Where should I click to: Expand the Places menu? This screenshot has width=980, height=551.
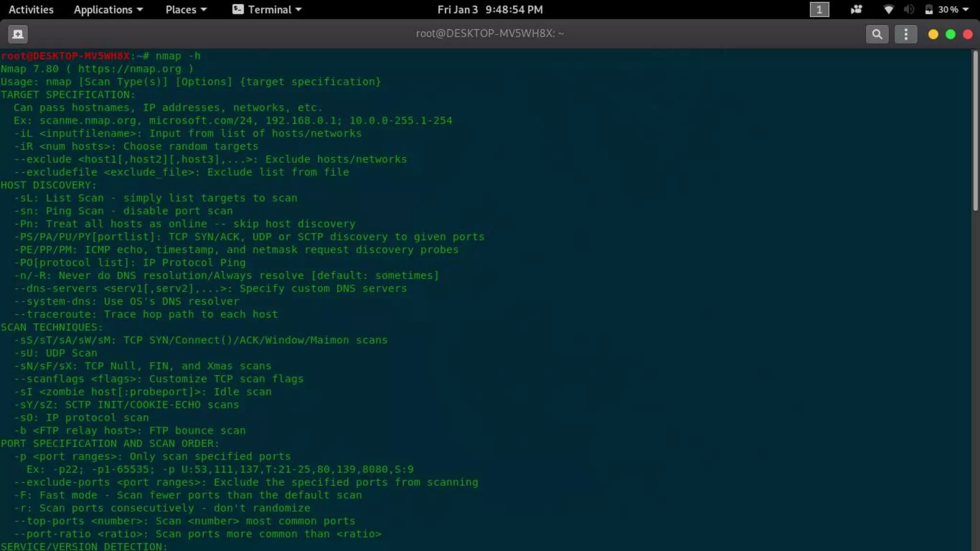pos(186,10)
